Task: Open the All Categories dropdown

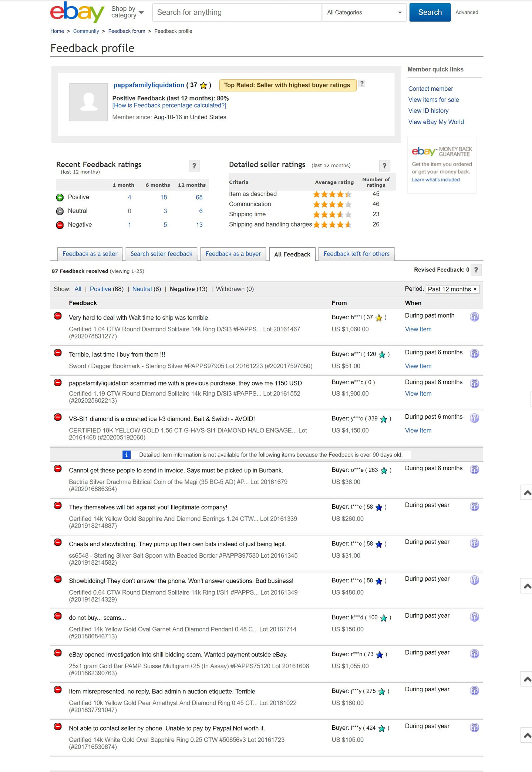Action: pyautogui.click(x=364, y=12)
